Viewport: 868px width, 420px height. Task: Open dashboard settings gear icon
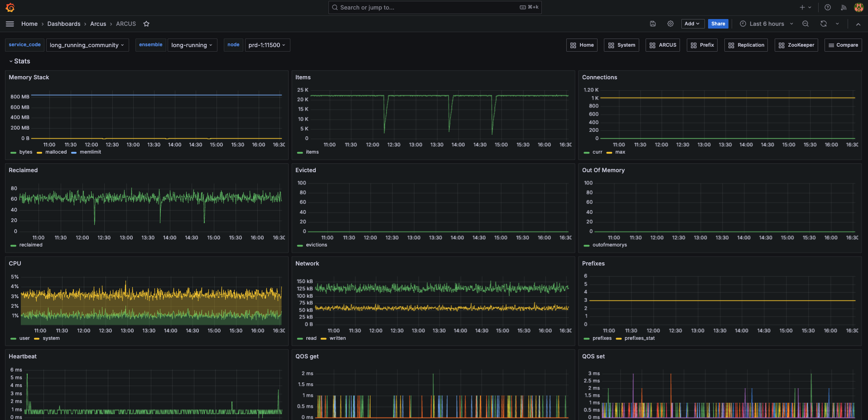click(x=670, y=24)
